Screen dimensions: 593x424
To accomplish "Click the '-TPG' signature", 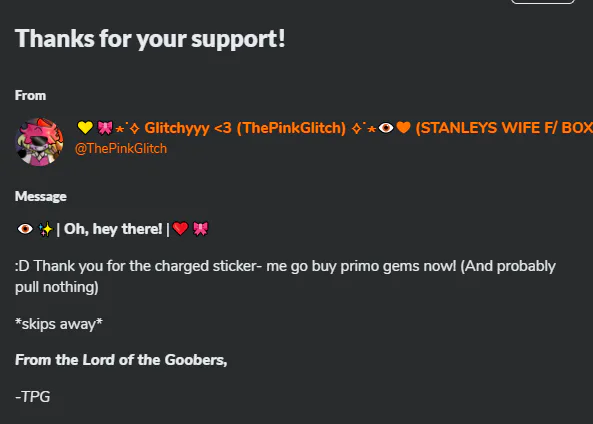I will (x=33, y=397).
